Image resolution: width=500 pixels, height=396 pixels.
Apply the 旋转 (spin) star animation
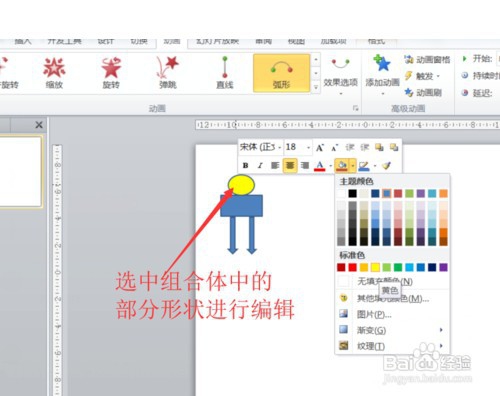(111, 73)
